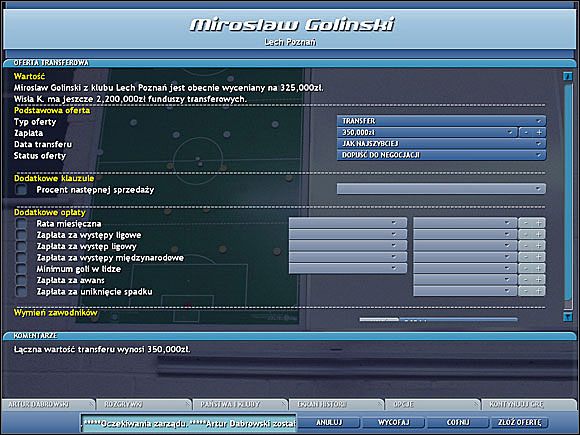Screen dimensions: 580x435
Task: Click plus button for Zapłata za występ ligowy
Action: pos(539,246)
